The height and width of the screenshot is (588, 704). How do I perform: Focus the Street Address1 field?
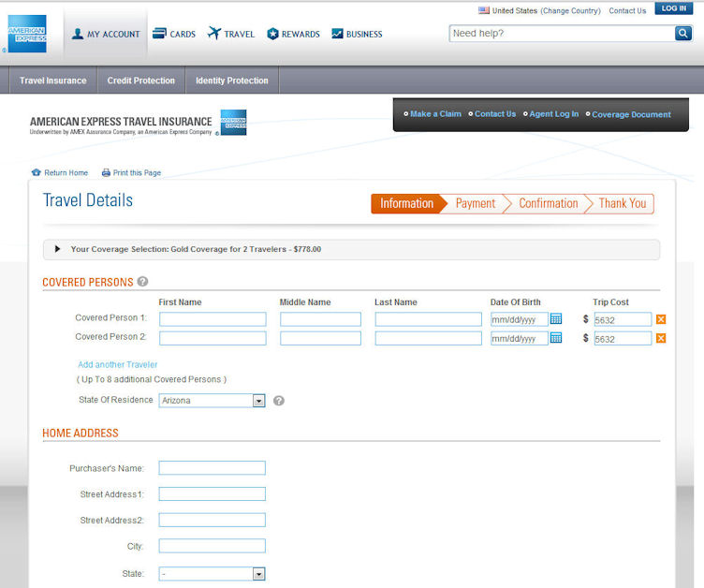click(212, 494)
